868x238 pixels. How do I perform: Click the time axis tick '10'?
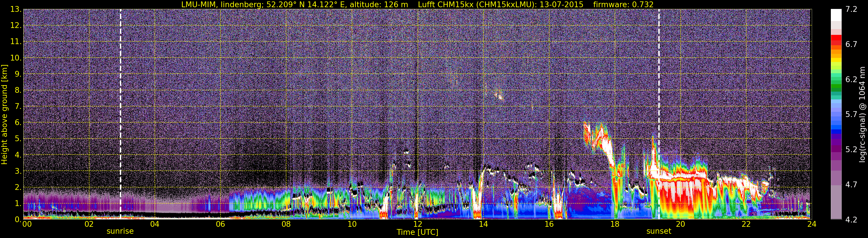[352, 224]
